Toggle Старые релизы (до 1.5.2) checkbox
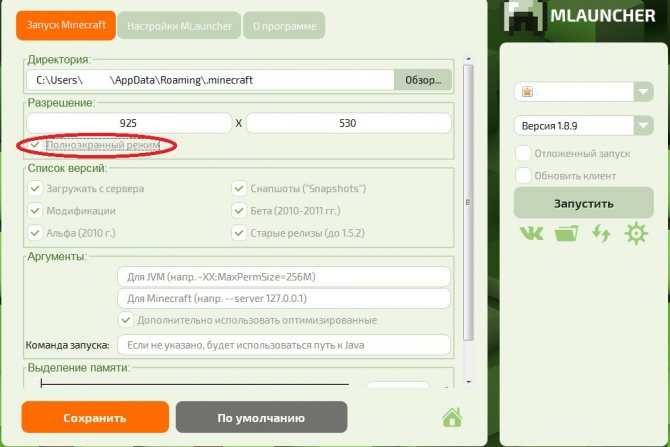This screenshot has width=670, height=447. point(239,233)
